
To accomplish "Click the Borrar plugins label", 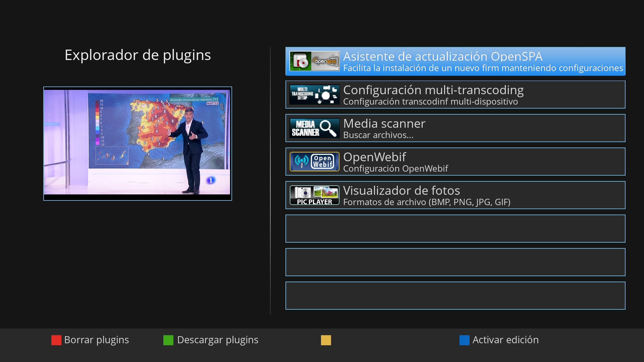I will (x=96, y=340).
